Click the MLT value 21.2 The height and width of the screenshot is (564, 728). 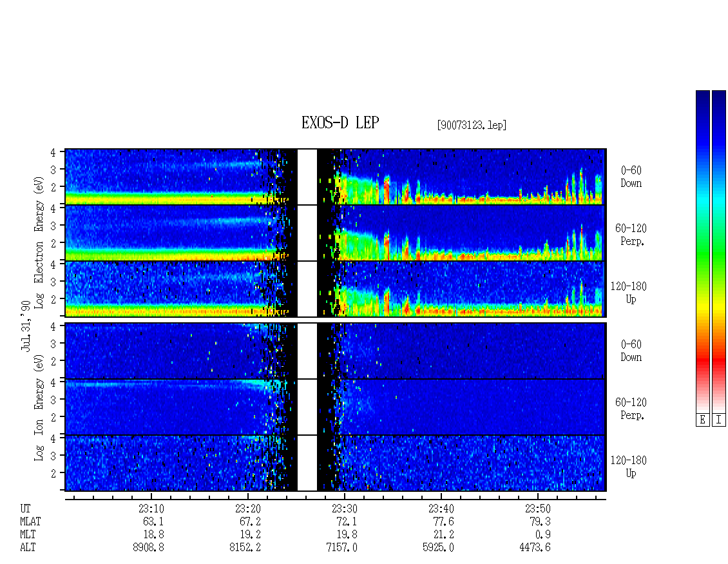pyautogui.click(x=443, y=535)
